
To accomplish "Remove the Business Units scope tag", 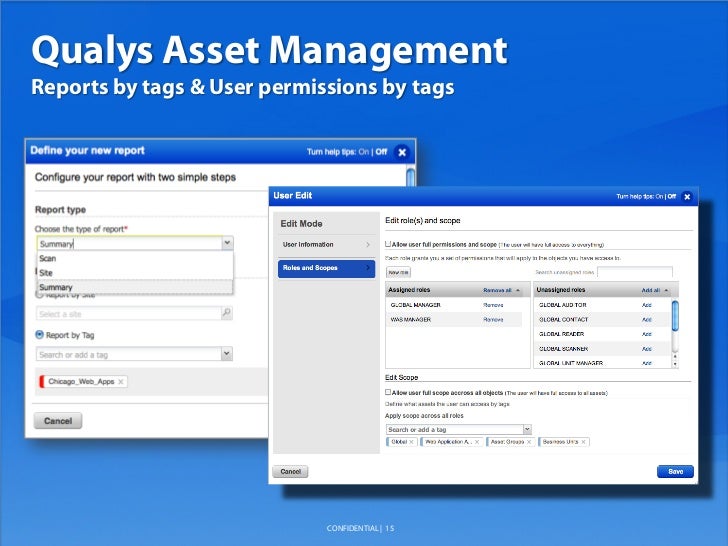I will pyautogui.click(x=583, y=442).
